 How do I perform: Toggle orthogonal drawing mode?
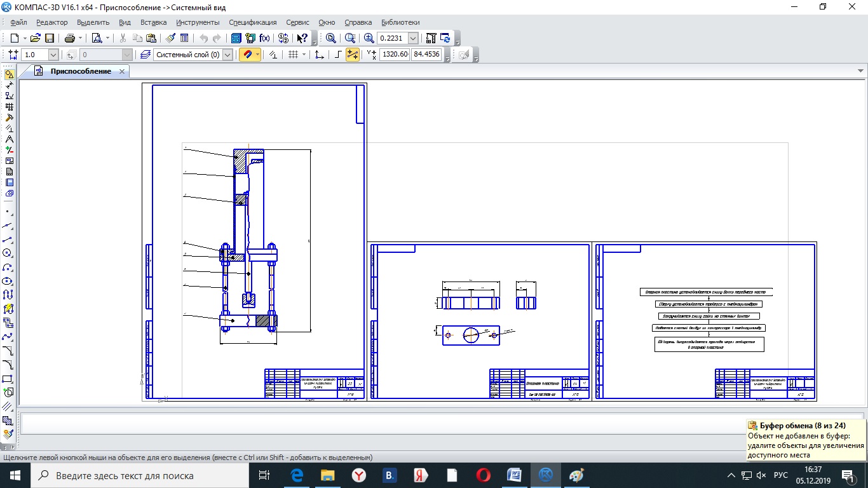(x=338, y=55)
